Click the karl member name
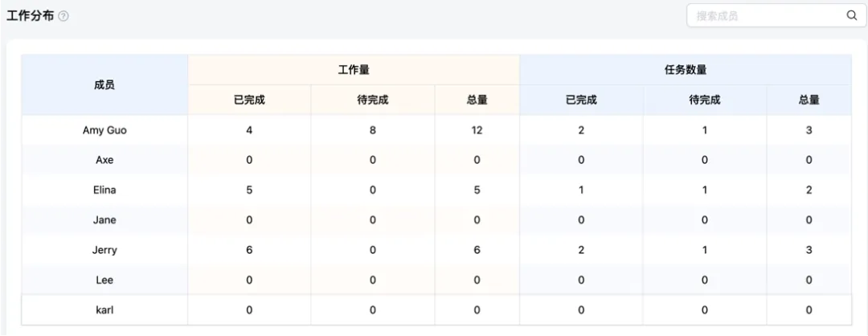The width and height of the screenshot is (868, 336). click(x=104, y=309)
